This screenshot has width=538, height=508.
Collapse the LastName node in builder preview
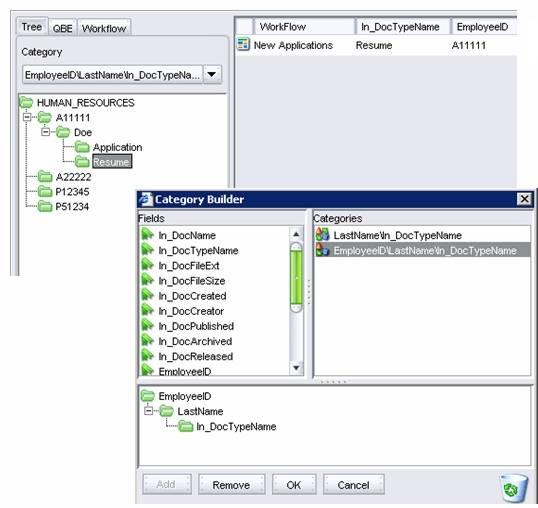[x=148, y=411]
